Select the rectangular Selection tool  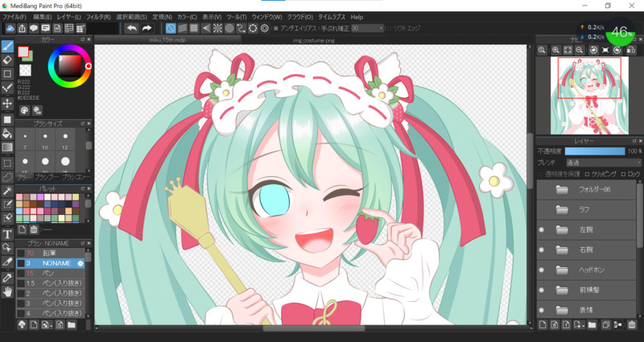pos(7,163)
